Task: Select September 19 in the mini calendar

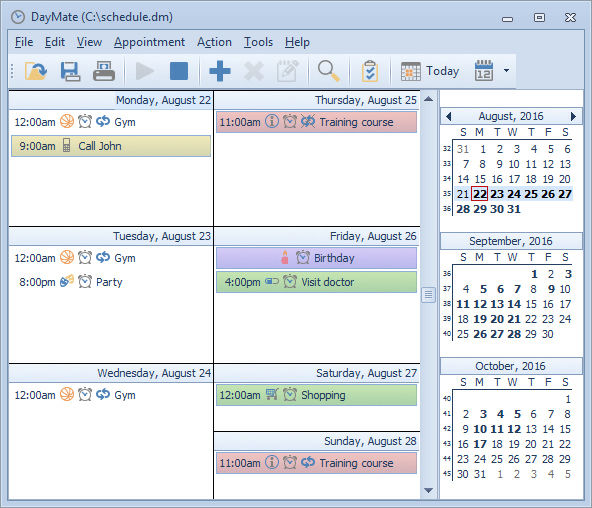Action: click(x=480, y=319)
